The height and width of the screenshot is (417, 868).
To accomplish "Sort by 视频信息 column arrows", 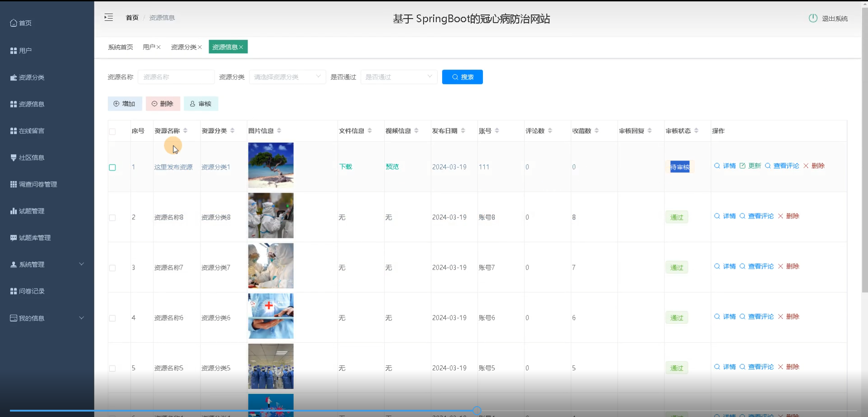I will (x=416, y=131).
